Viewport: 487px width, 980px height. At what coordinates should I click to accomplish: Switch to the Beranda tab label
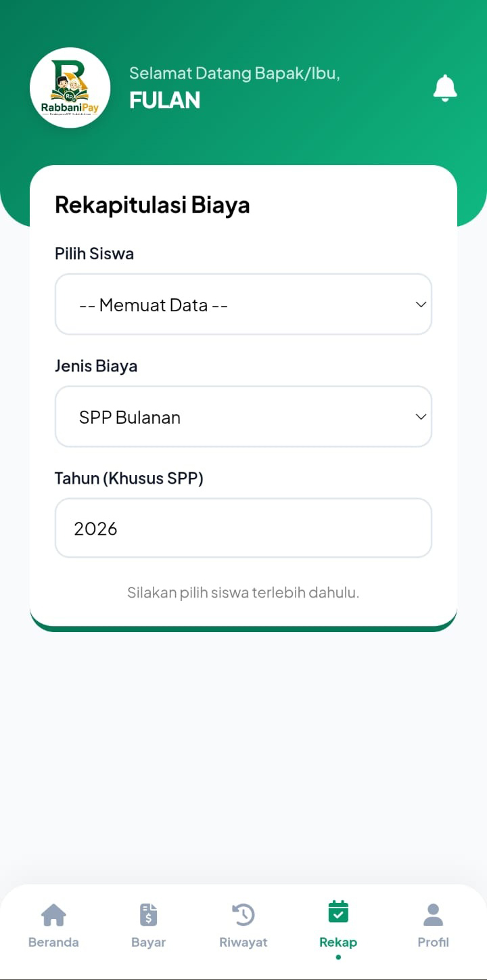pos(53,942)
